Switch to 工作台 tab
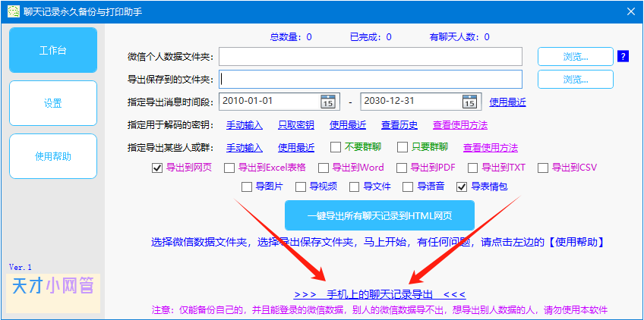Image resolution: width=644 pixels, height=320 pixels. point(53,50)
